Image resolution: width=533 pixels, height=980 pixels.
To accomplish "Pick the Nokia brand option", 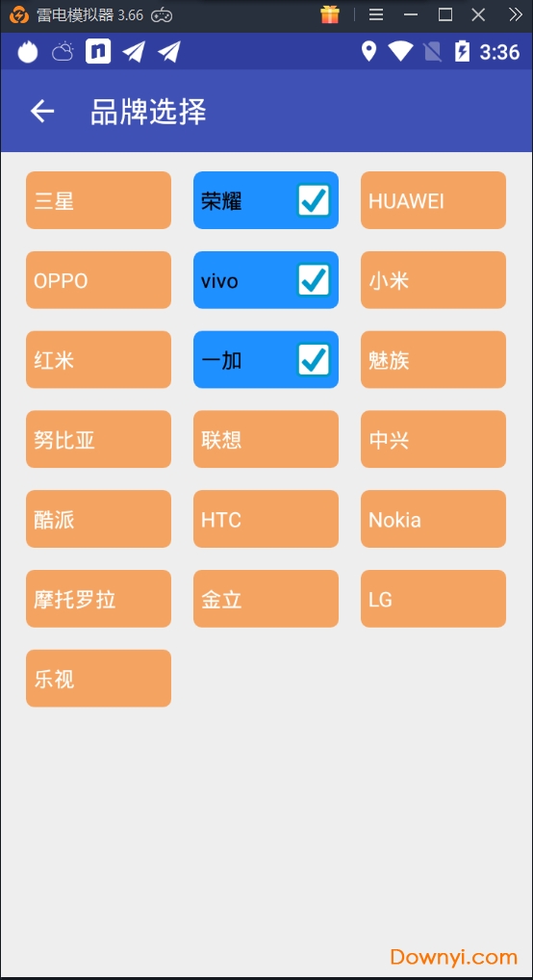I will click(433, 519).
